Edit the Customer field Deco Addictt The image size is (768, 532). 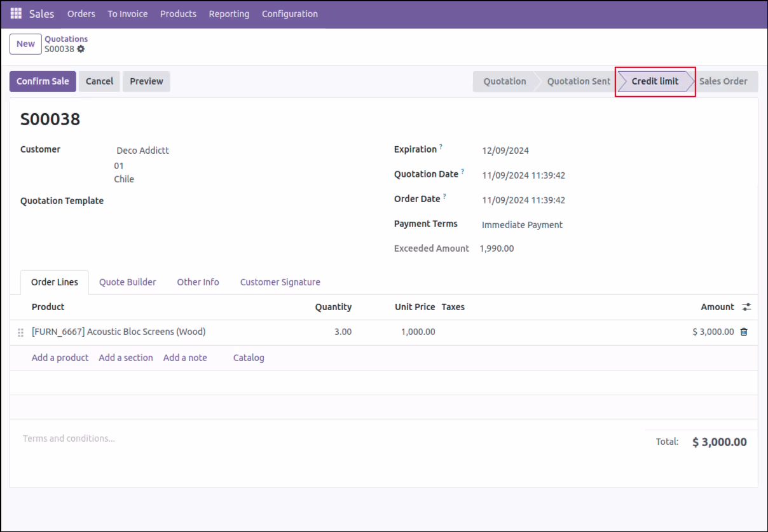143,151
